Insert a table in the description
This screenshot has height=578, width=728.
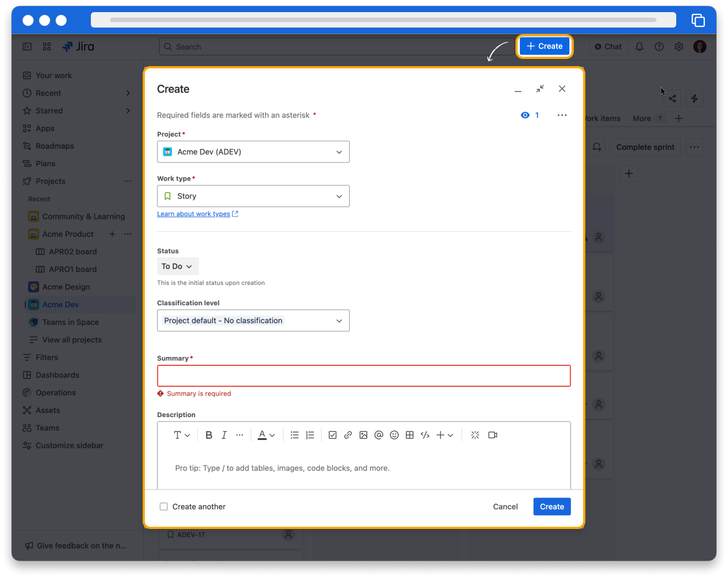(x=410, y=435)
